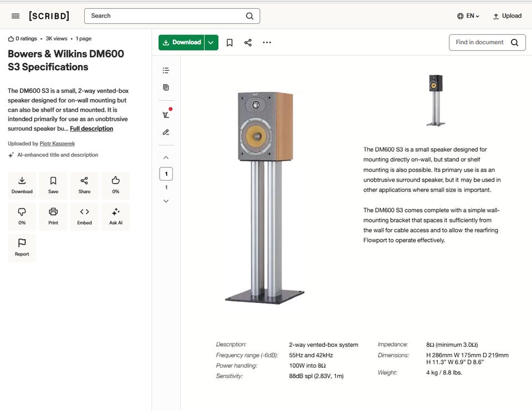This screenshot has width=532, height=411.
Task: Click the search magnifier icon
Action: point(250,16)
